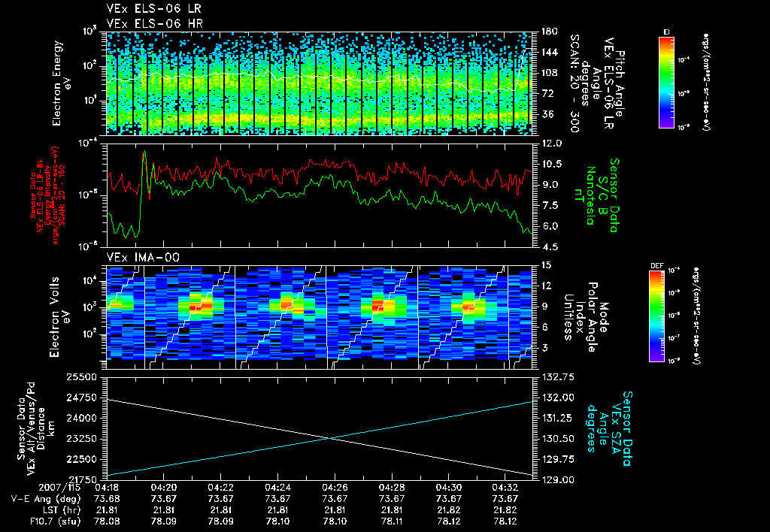
Task: Select the 'VEx ELS-06 HR' plot title
Action: [154, 23]
